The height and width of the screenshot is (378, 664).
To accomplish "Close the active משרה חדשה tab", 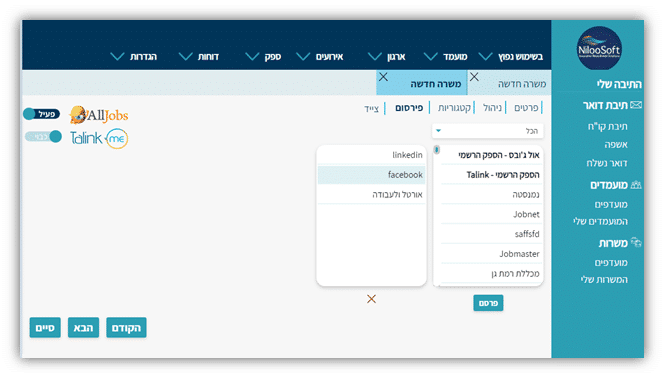I will coord(383,77).
